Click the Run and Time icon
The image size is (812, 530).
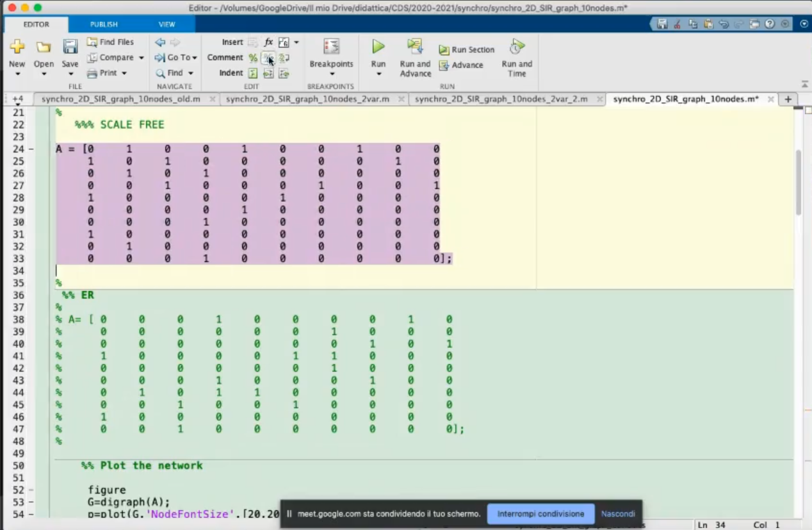[x=517, y=47]
